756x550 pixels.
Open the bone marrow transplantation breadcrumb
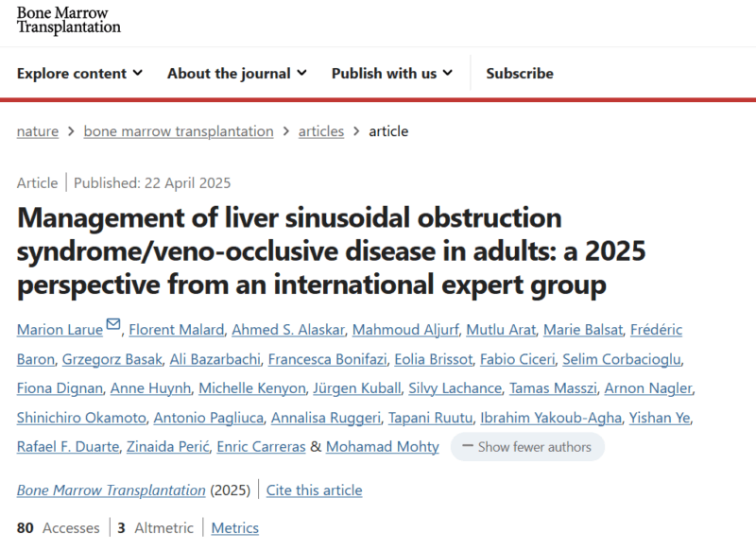coord(179,131)
